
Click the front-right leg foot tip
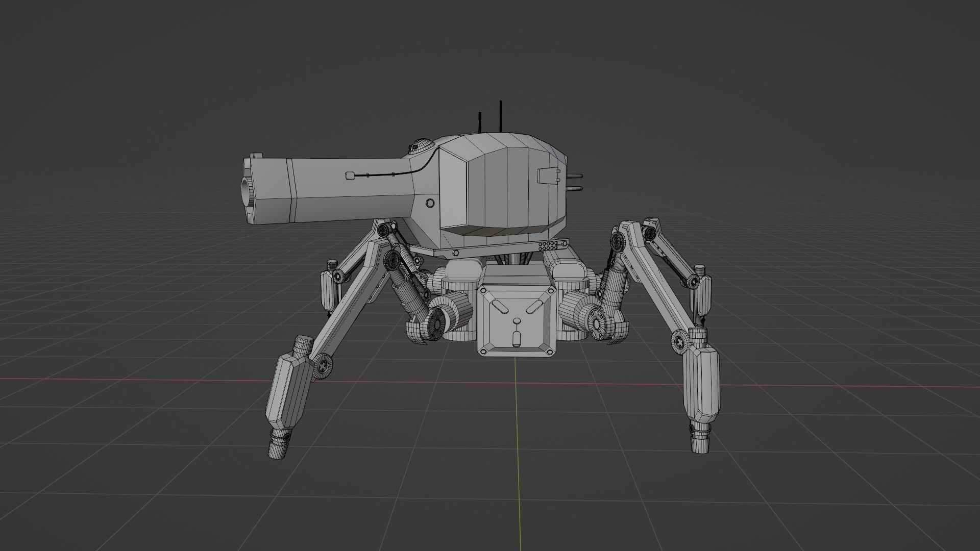coord(701,437)
